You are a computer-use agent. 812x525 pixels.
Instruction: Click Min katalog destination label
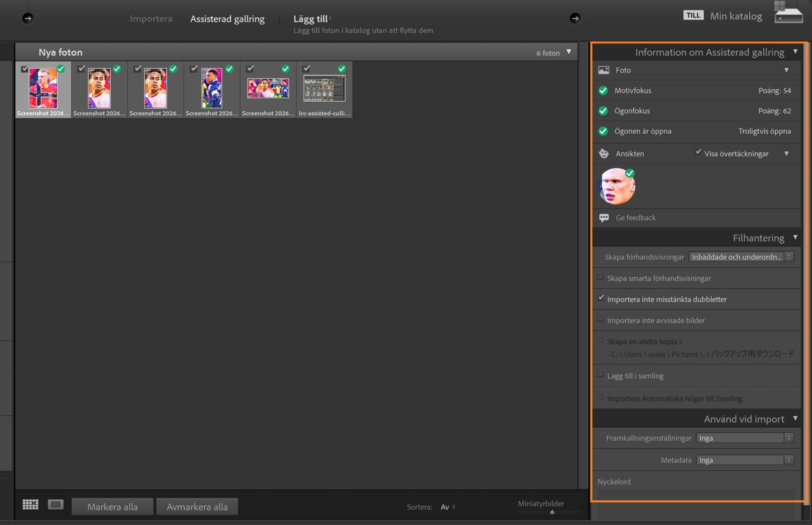(x=736, y=16)
